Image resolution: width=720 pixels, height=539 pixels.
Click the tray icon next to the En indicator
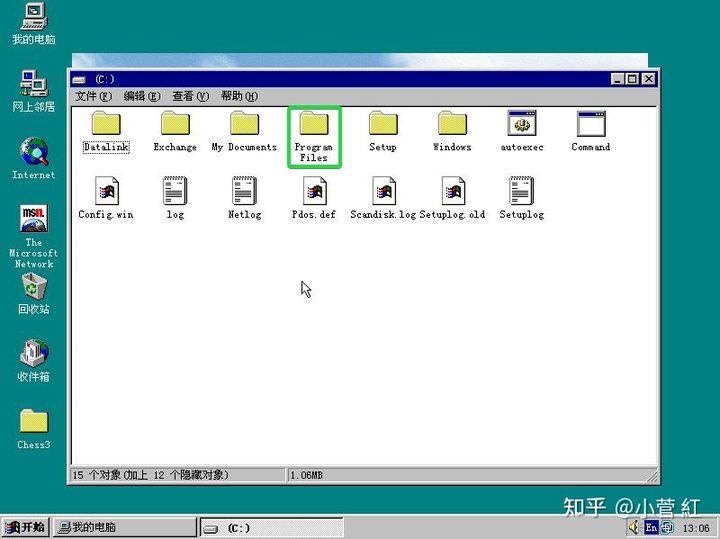pos(667,527)
